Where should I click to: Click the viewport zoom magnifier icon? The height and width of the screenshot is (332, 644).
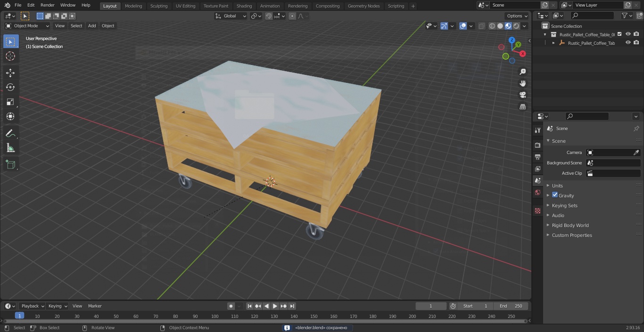point(522,72)
